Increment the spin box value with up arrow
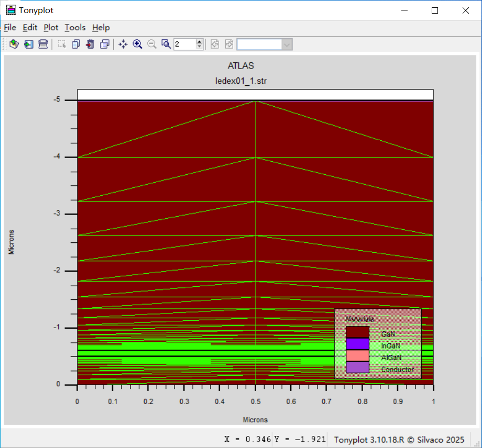Viewport: 482px width, 448px height. (199, 41)
